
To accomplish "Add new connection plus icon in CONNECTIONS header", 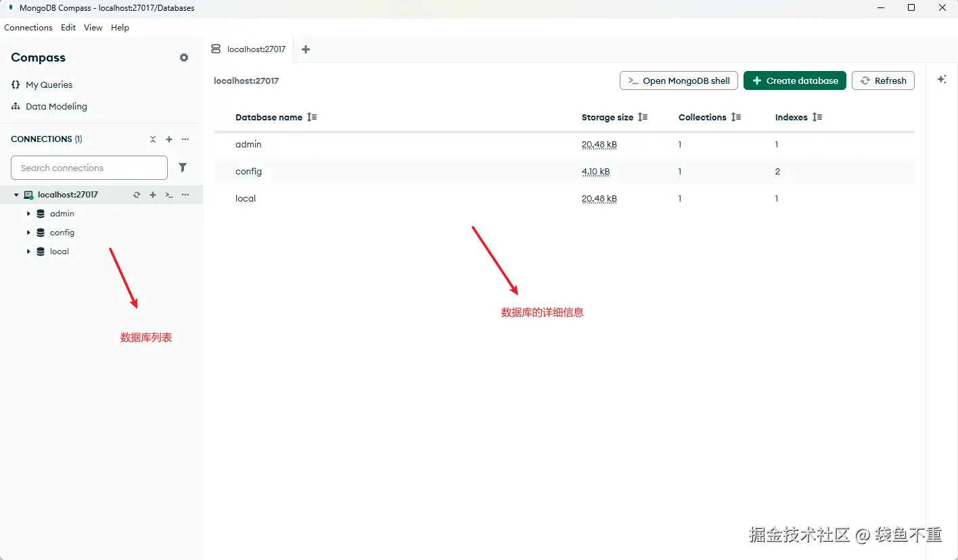I will tap(169, 139).
